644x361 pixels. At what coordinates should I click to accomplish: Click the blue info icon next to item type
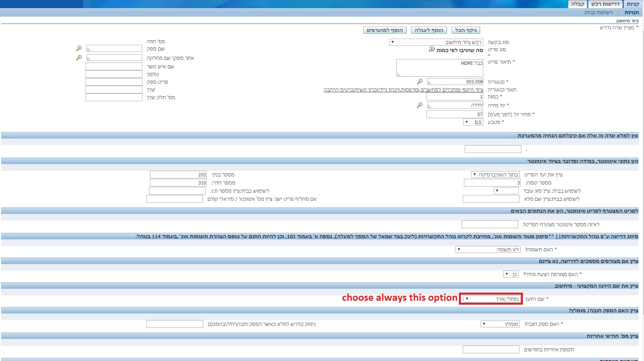coord(432,49)
